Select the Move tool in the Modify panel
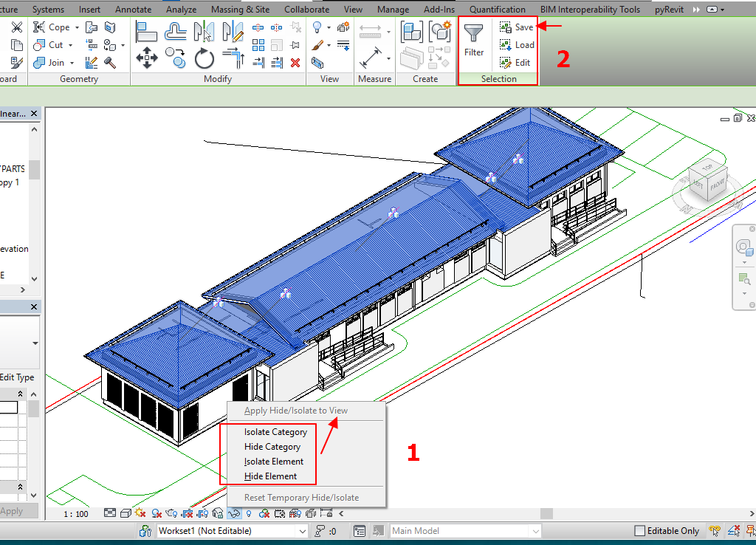The height and width of the screenshot is (545, 756). [x=148, y=58]
